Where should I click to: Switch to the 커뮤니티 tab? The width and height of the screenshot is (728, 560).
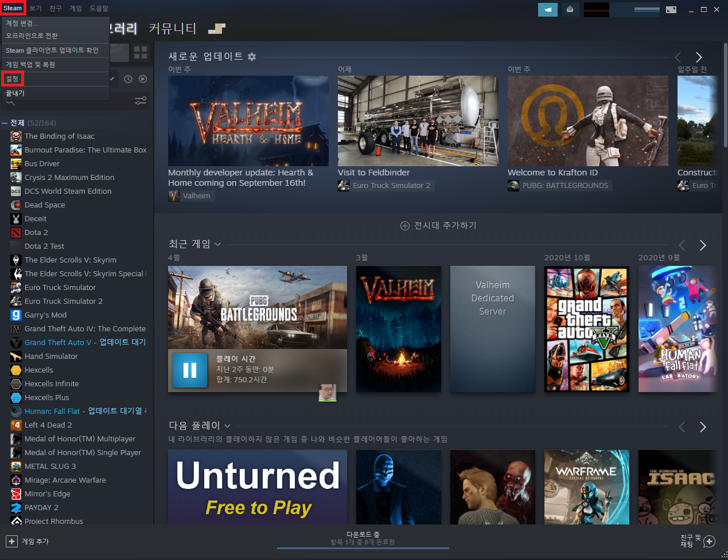point(173,29)
